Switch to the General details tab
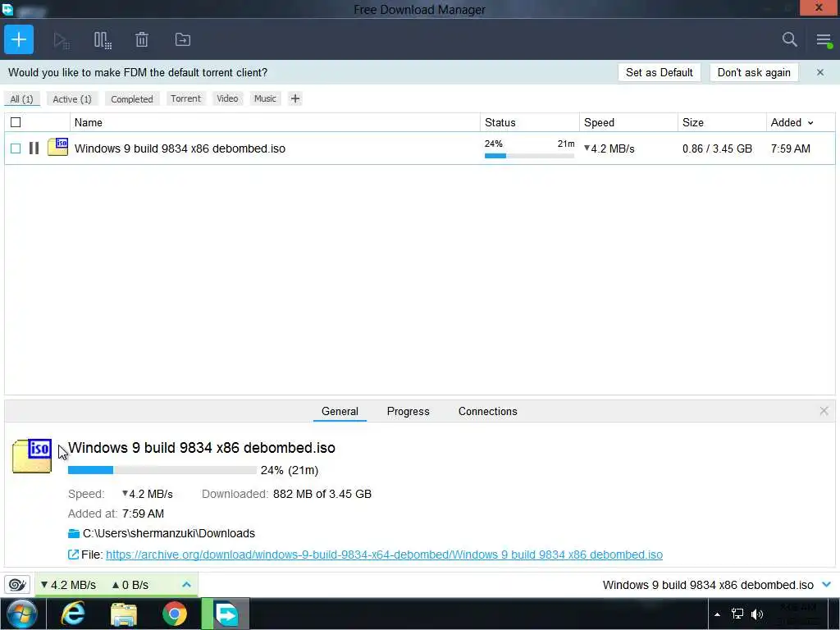This screenshot has height=630, width=840. pos(340,411)
